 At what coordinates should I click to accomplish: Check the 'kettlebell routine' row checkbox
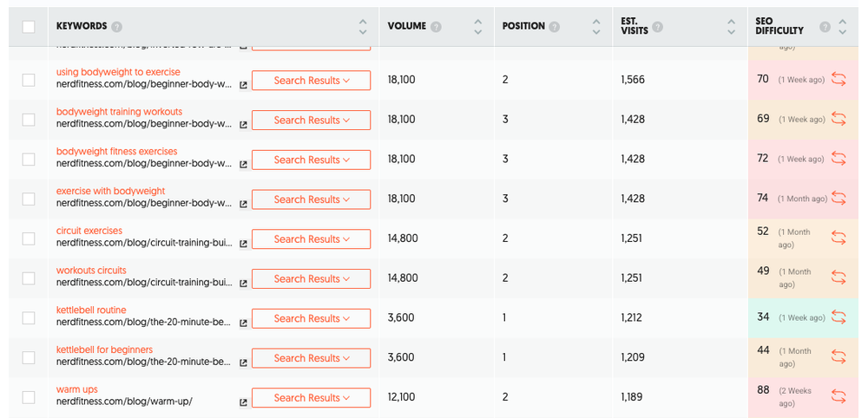tap(29, 318)
